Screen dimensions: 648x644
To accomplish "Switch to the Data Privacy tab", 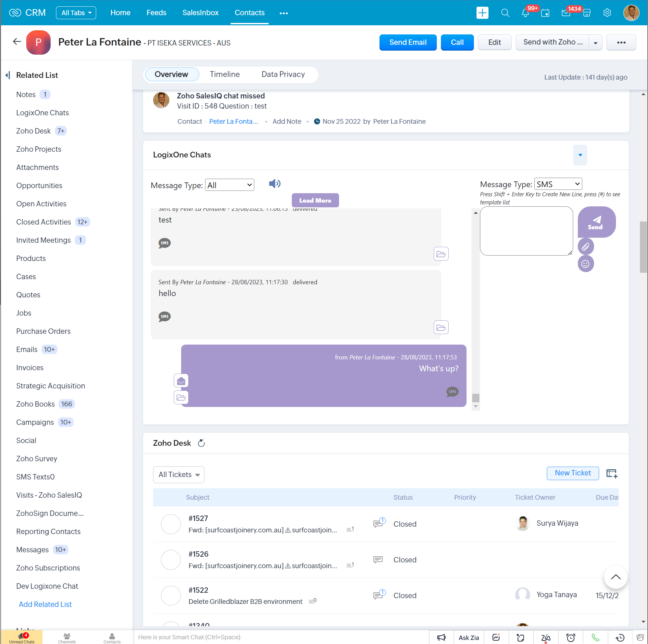I will [283, 74].
